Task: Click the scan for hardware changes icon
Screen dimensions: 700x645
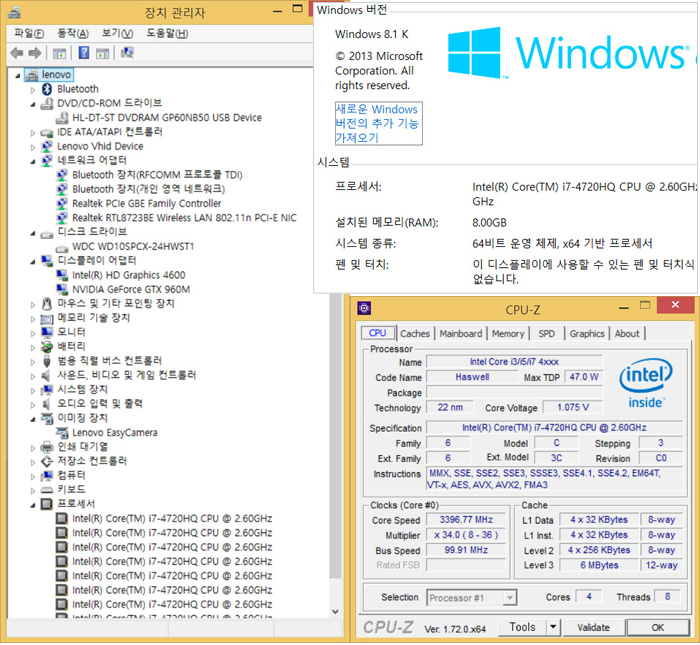Action: coord(127,53)
